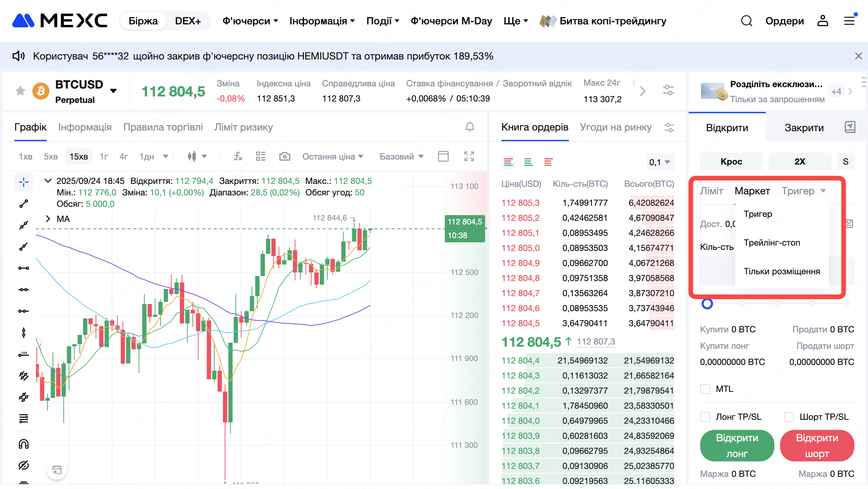Add BTCUSD to favorites with star
Screen dimensions: 868x489
pos(20,91)
